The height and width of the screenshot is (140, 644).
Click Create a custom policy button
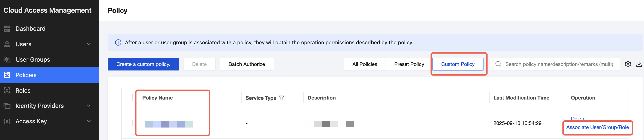pos(143,64)
